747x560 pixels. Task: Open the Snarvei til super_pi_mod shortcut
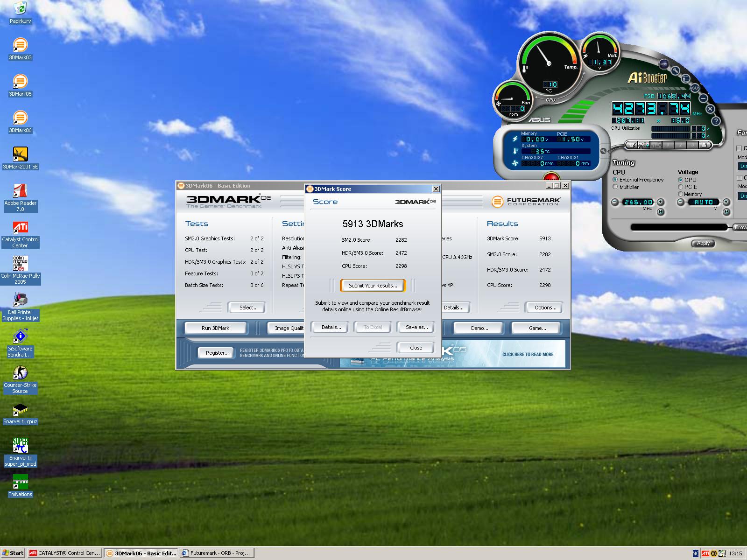(x=20, y=452)
